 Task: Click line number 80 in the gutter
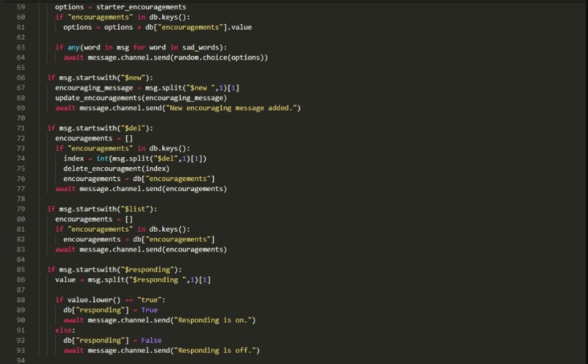click(20, 220)
